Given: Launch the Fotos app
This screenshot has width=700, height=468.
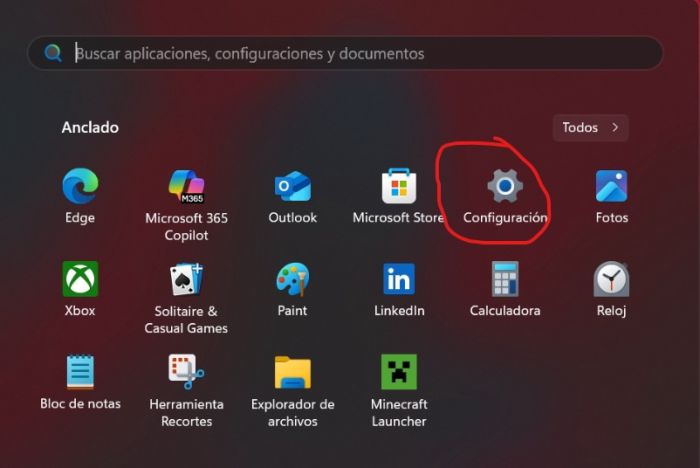Looking at the screenshot, I should pos(611,187).
